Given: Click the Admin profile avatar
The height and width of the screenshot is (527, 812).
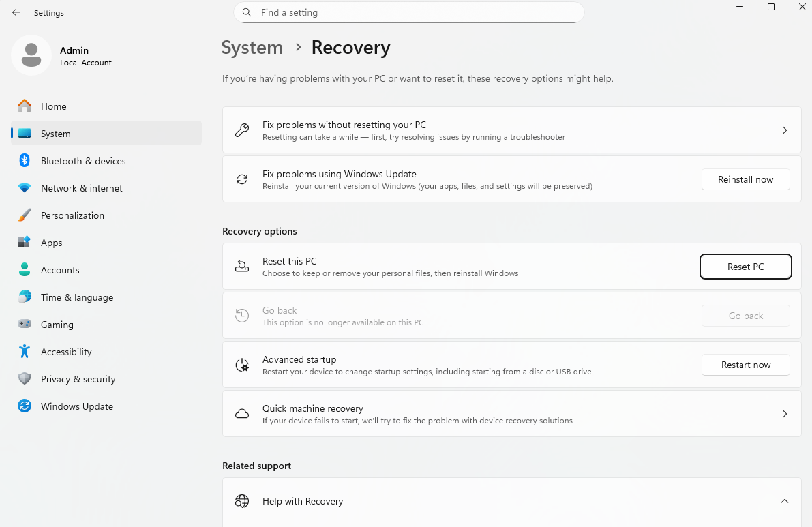Looking at the screenshot, I should [31, 55].
